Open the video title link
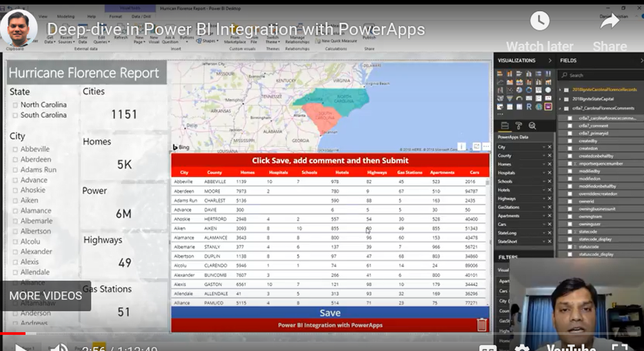 click(236, 30)
